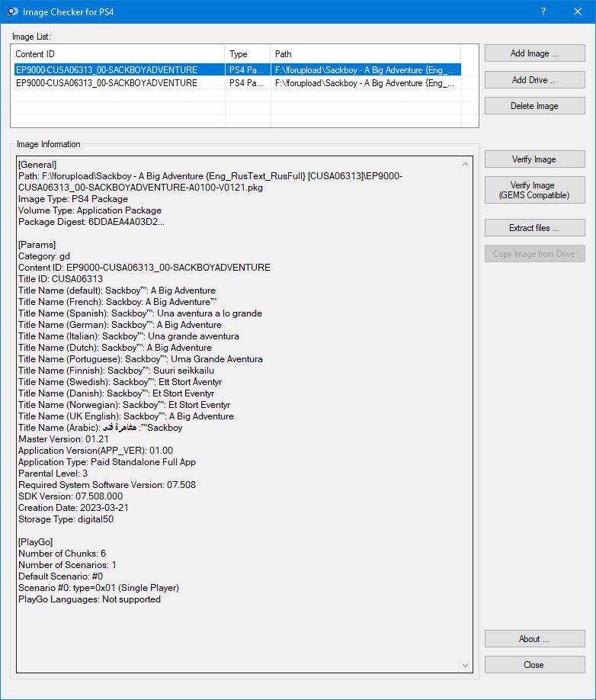Click the Add Image button

click(534, 53)
